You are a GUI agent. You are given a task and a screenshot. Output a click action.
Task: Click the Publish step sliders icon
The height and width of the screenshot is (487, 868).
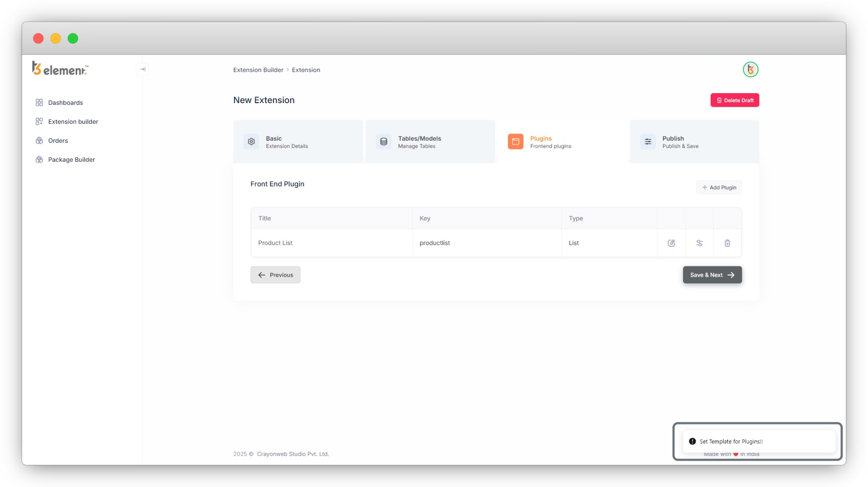648,142
